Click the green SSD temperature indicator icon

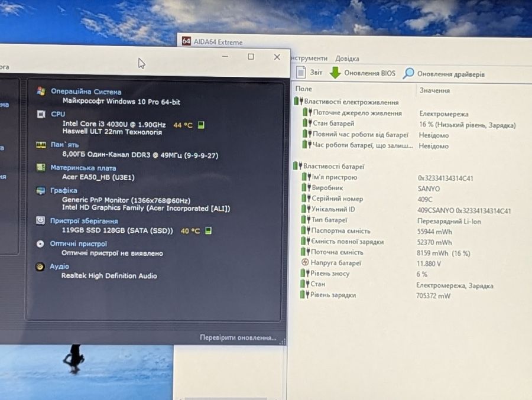click(208, 230)
